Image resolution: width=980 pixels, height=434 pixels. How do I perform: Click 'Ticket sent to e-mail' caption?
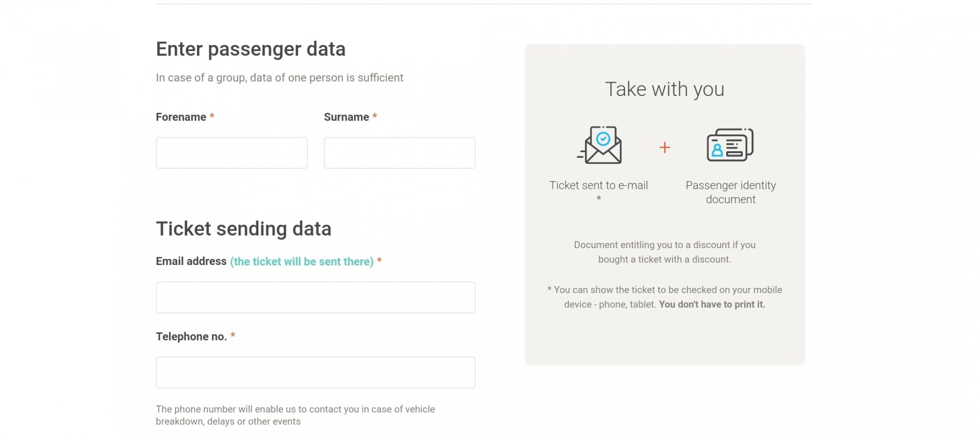(x=599, y=185)
